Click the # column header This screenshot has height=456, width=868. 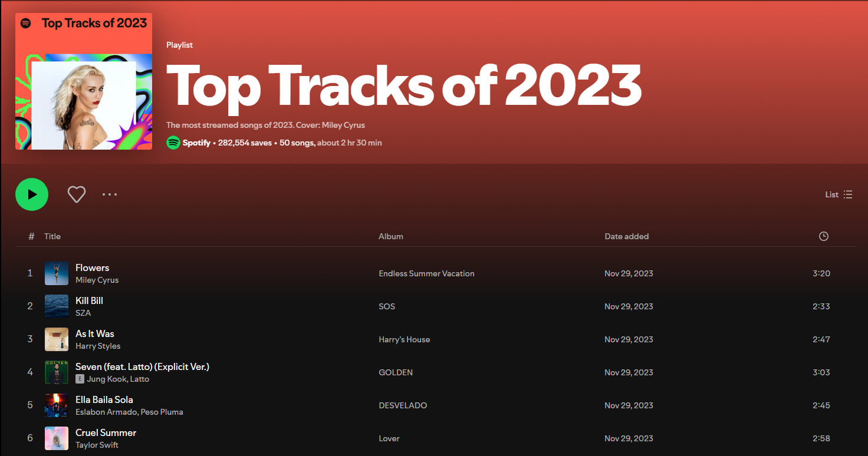pyautogui.click(x=32, y=236)
